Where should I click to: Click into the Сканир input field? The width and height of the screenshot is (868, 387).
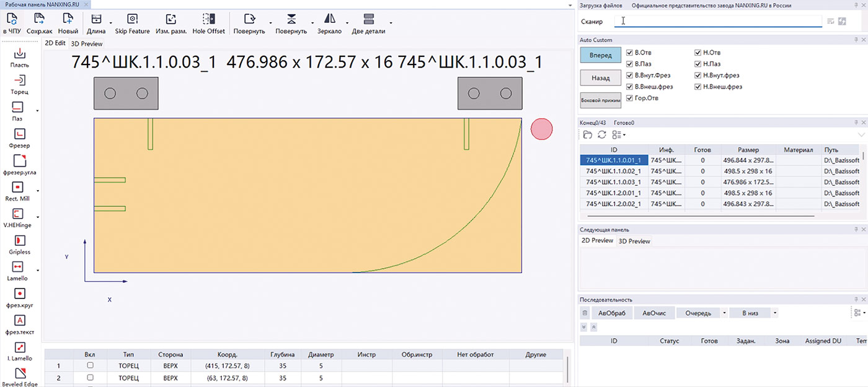pyautogui.click(x=718, y=22)
